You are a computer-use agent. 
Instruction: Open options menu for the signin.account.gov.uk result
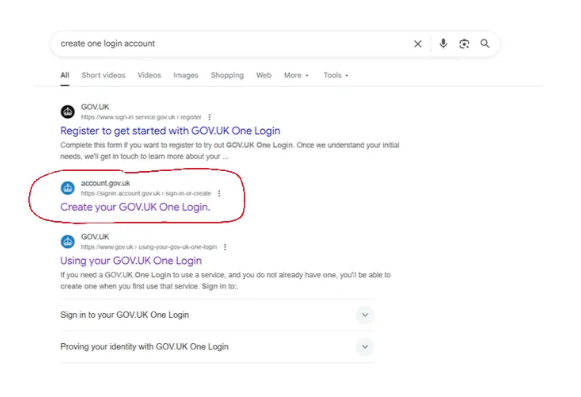click(219, 193)
